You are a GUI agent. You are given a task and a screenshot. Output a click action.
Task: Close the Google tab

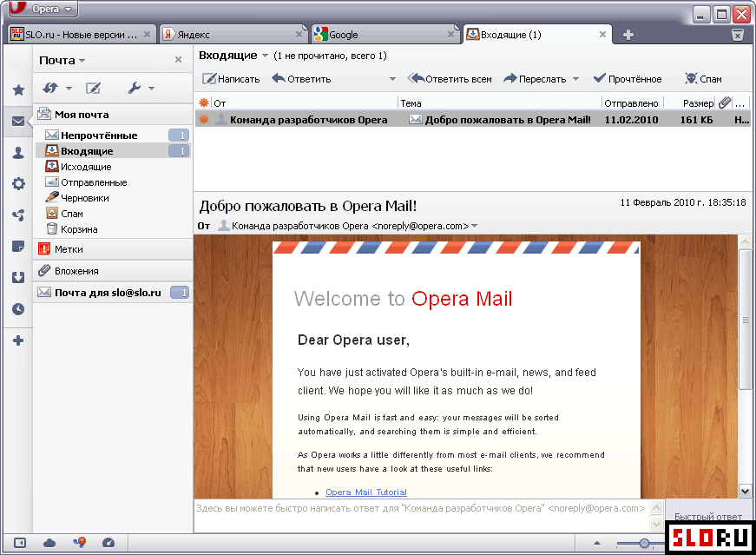coord(450,35)
